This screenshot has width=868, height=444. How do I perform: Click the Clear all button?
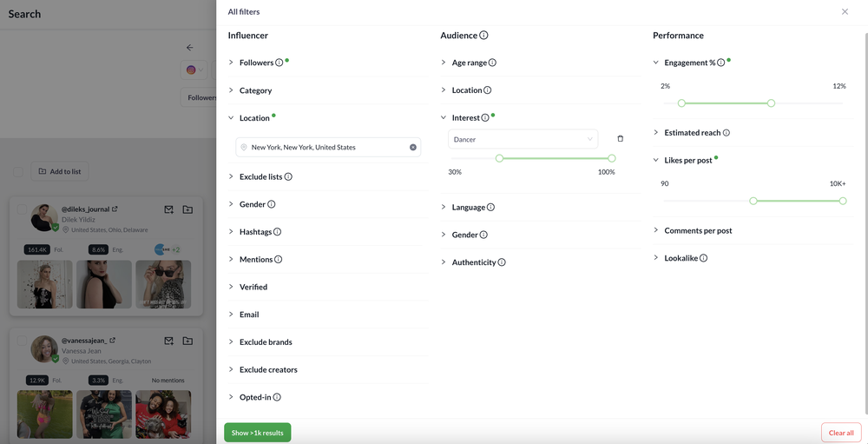[x=841, y=433]
